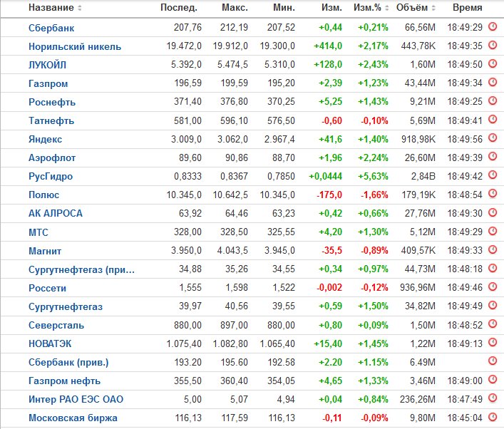
Task: Click the clock icon in Сургутнефтегаз 39,97 row
Action: coord(493,305)
